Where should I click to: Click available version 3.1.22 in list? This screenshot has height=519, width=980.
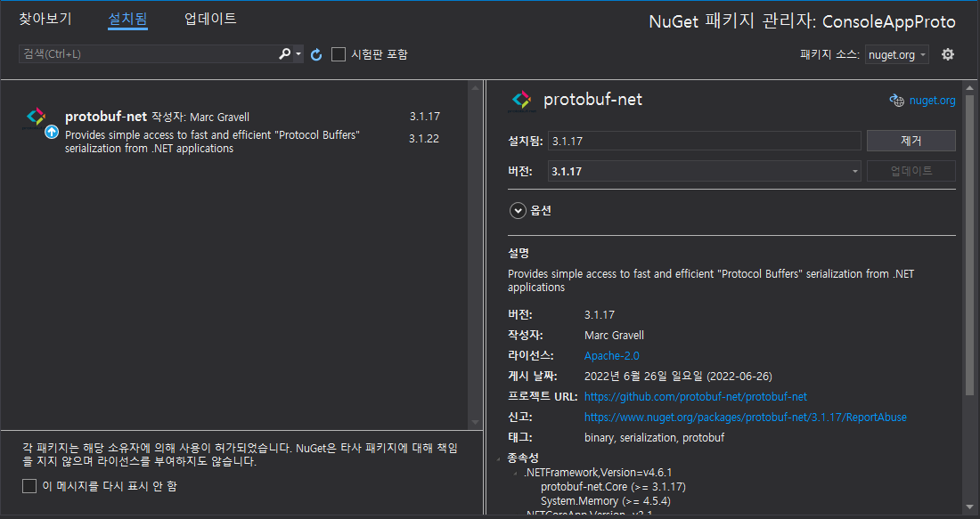pos(424,139)
